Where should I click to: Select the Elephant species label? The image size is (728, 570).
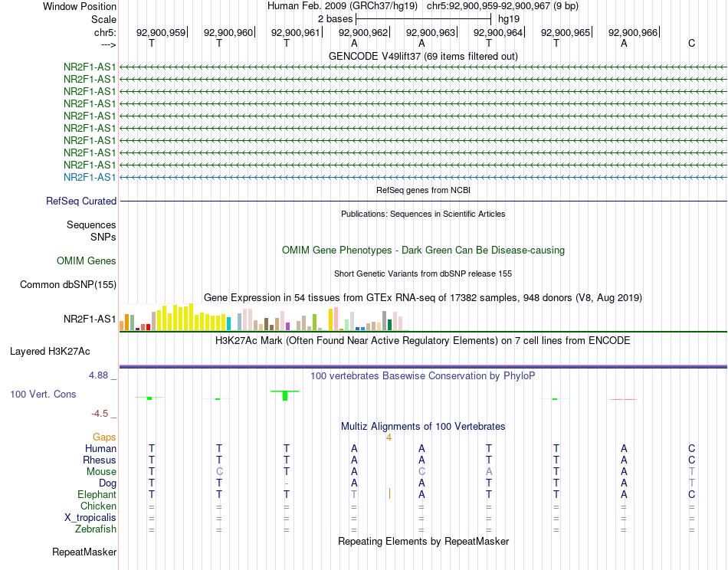pyautogui.click(x=97, y=494)
